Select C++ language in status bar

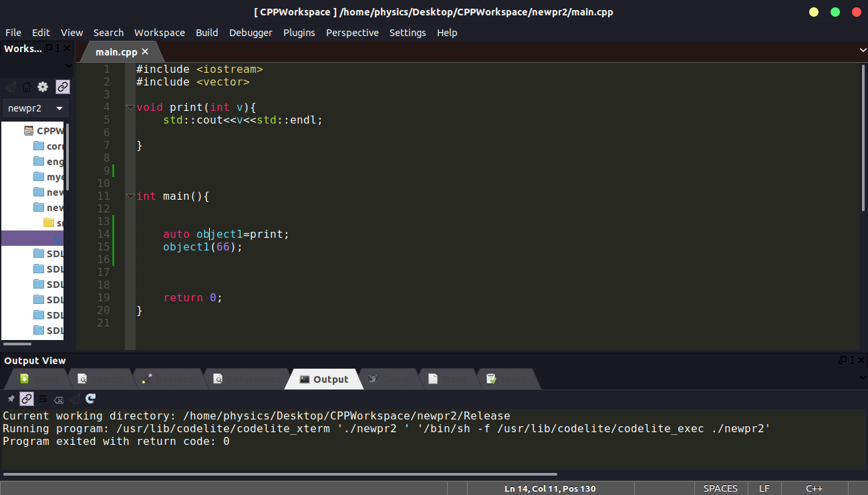click(x=814, y=488)
